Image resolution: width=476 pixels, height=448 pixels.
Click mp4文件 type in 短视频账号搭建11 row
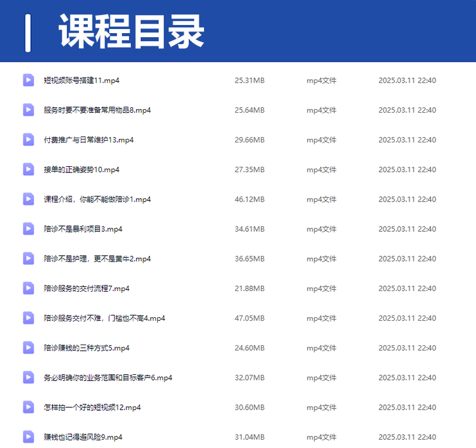[x=321, y=80]
